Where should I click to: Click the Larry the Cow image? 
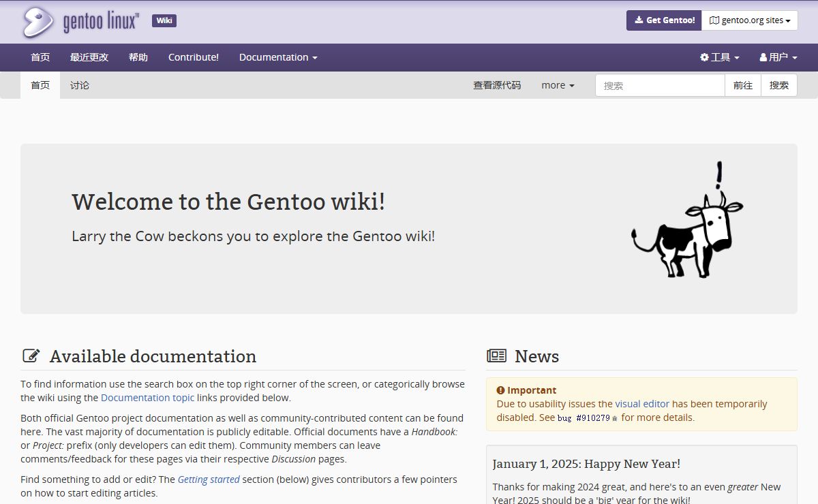click(x=687, y=219)
